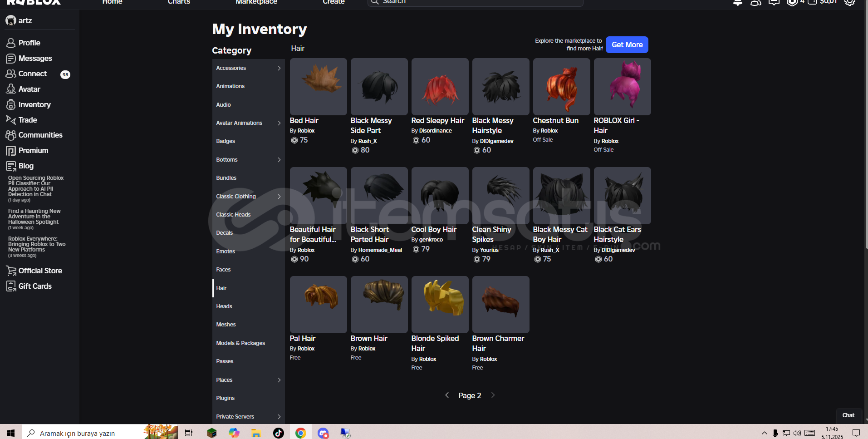
Task: Open the Bed Hair item link
Action: 304,120
